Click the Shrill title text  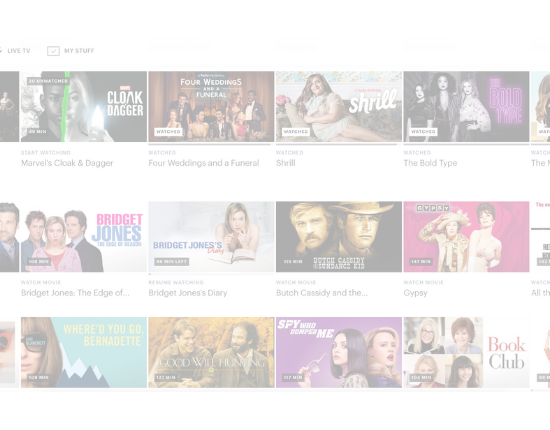click(x=286, y=163)
